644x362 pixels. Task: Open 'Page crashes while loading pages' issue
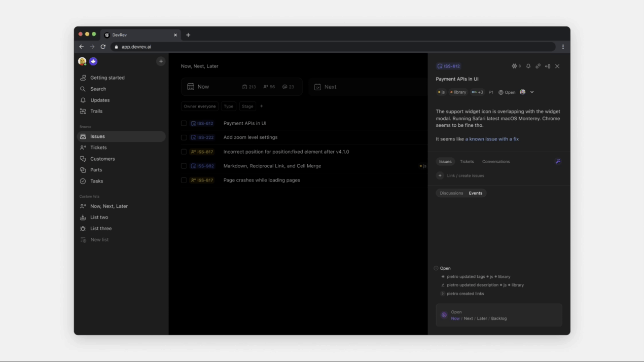point(262,180)
